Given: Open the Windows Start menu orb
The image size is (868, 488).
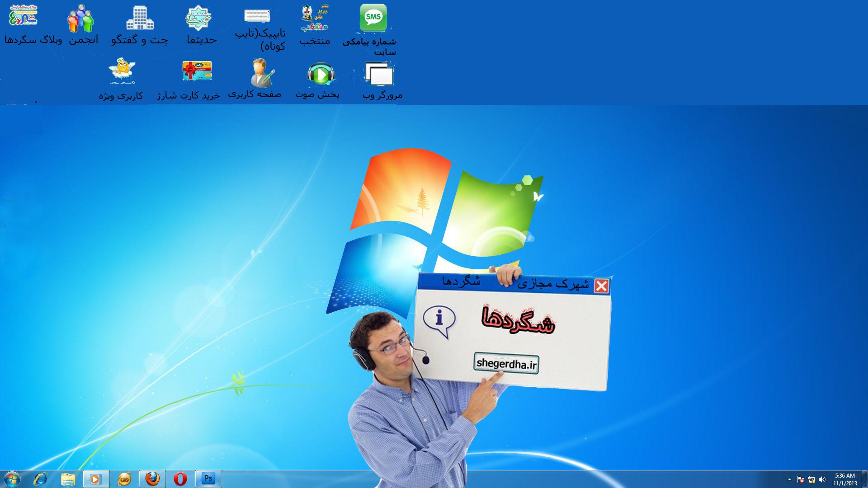Looking at the screenshot, I should click(x=12, y=479).
